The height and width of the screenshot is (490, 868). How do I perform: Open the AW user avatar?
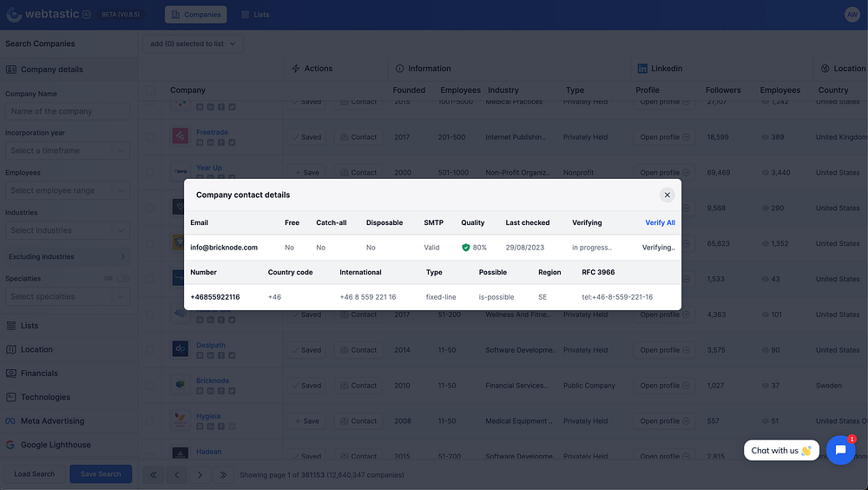[x=852, y=15]
